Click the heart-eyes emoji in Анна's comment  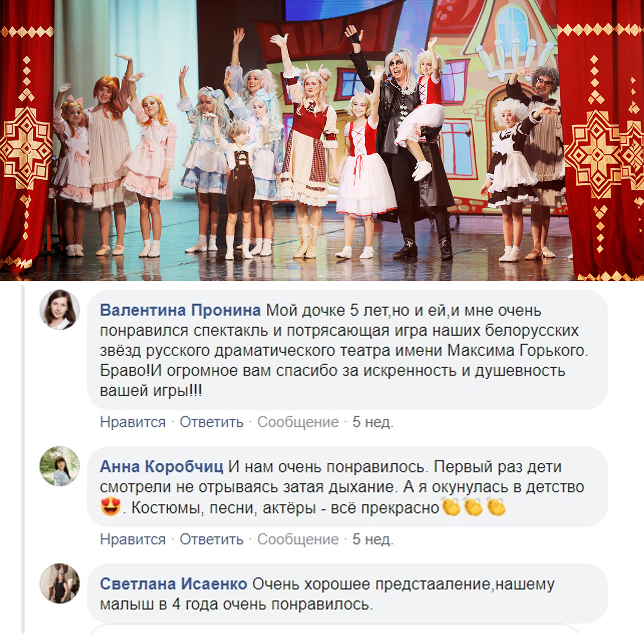110,506
